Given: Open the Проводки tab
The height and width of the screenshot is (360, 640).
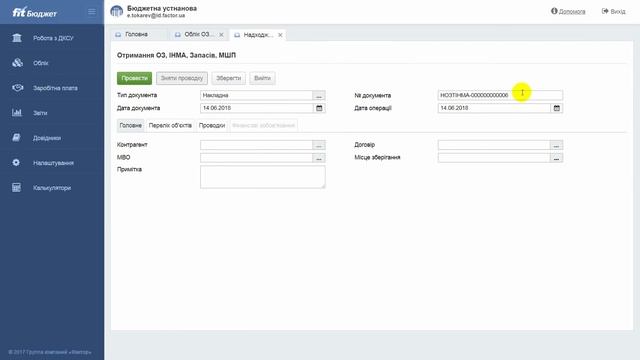Looking at the screenshot, I should coord(212,125).
